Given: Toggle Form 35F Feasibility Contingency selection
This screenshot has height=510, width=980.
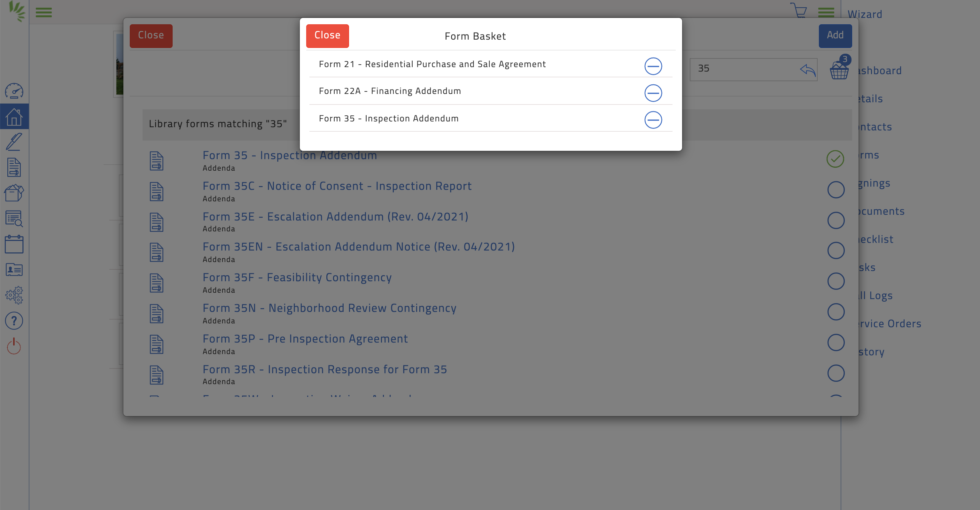Looking at the screenshot, I should (x=836, y=281).
